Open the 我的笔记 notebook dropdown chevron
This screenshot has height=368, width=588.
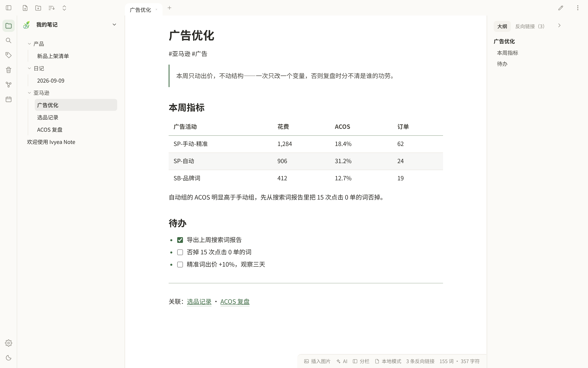114,25
